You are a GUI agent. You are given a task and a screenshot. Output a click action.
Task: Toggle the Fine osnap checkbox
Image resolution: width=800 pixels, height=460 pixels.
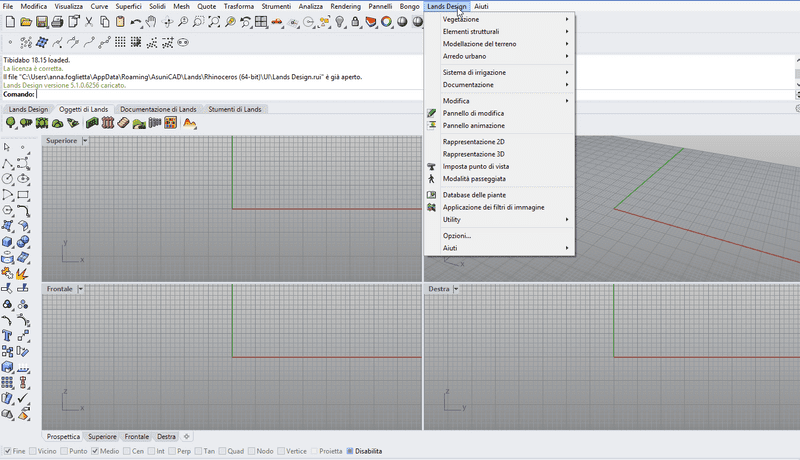pyautogui.click(x=8, y=451)
